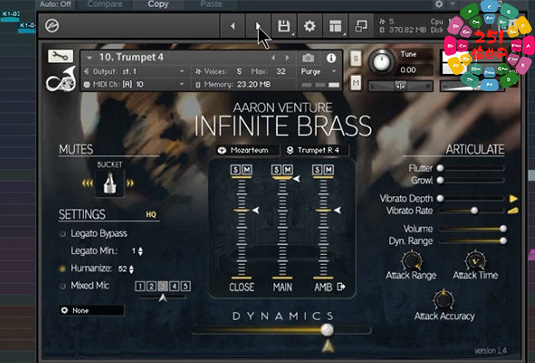Image resolution: width=535 pixels, height=363 pixels.
Task: Adjust Legato Min stepper arrows
Action: click(x=140, y=251)
